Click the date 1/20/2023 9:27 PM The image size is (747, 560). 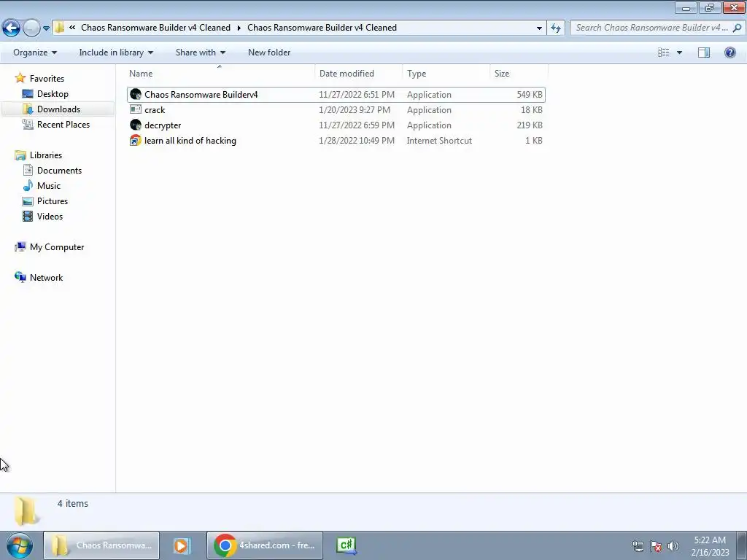tap(355, 110)
